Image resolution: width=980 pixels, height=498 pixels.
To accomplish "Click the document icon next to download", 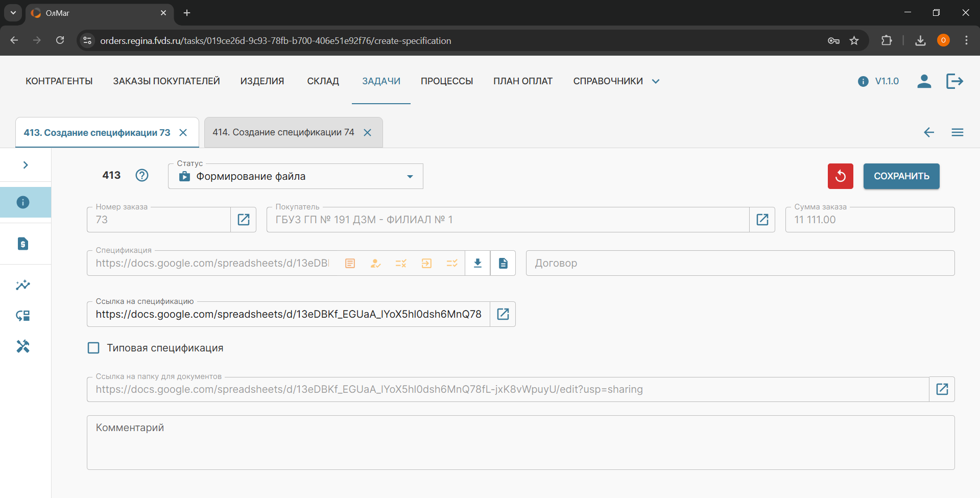I will (x=503, y=263).
